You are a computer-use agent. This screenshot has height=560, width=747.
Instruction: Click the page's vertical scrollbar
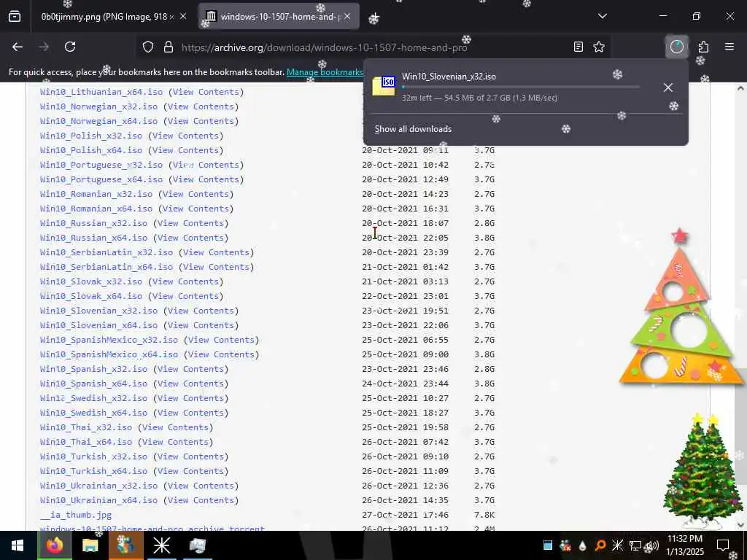click(x=740, y=306)
